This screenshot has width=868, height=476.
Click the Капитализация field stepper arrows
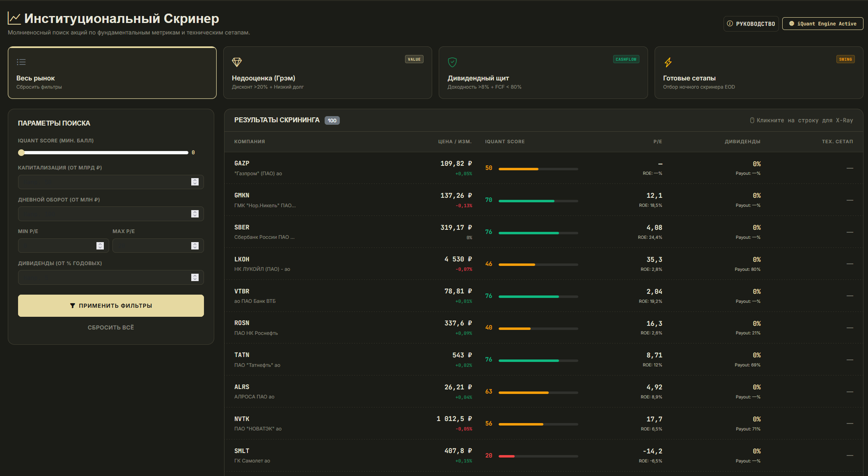click(195, 182)
